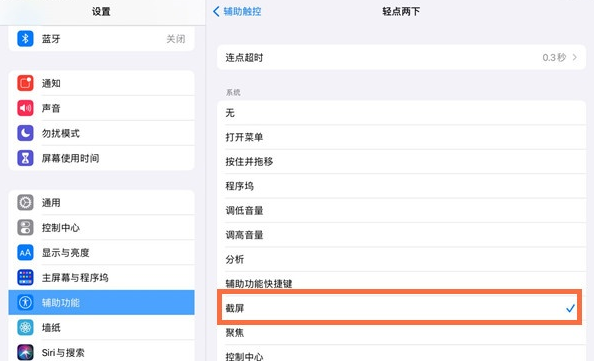Tap the 0.3秒 timeout value
The image size is (594, 361).
click(554, 57)
